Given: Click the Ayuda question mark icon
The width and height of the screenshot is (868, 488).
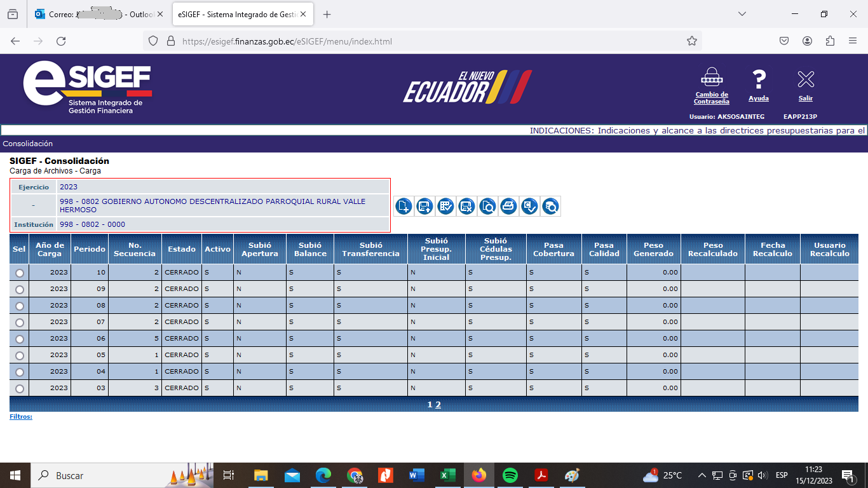Looking at the screenshot, I should pyautogui.click(x=759, y=80).
